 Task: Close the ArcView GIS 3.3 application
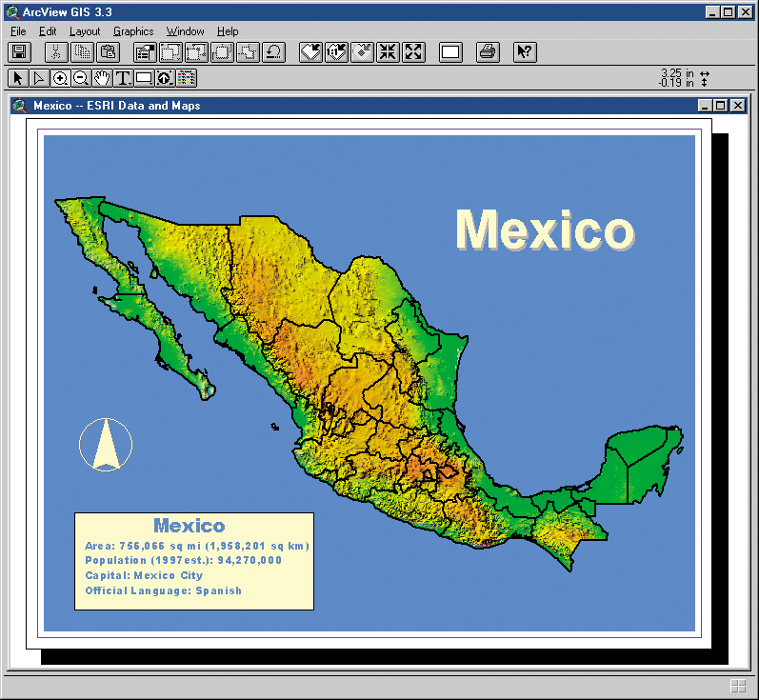click(745, 12)
